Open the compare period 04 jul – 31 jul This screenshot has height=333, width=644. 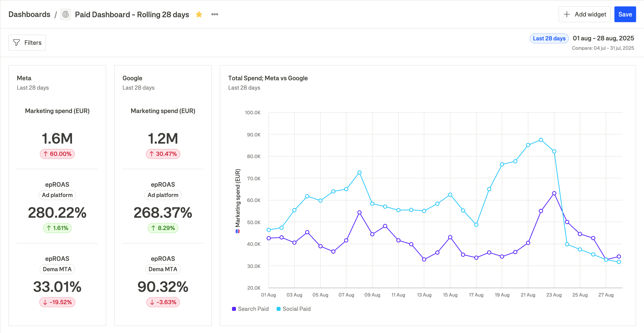(x=603, y=48)
